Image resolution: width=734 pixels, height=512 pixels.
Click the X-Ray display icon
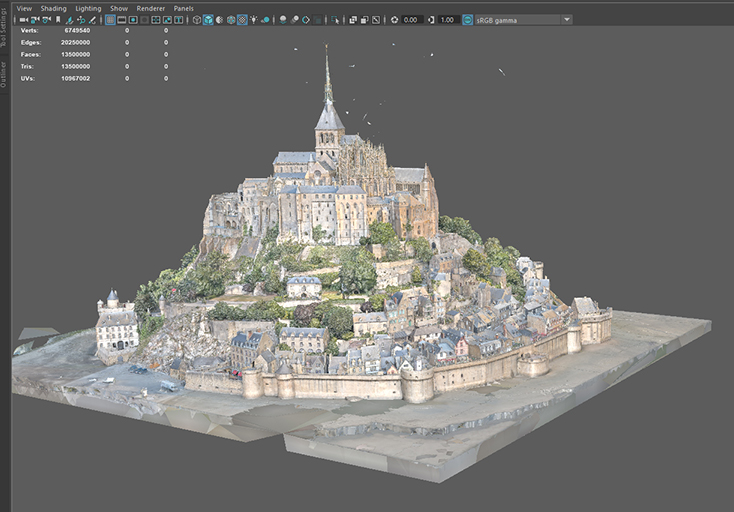[x=353, y=20]
